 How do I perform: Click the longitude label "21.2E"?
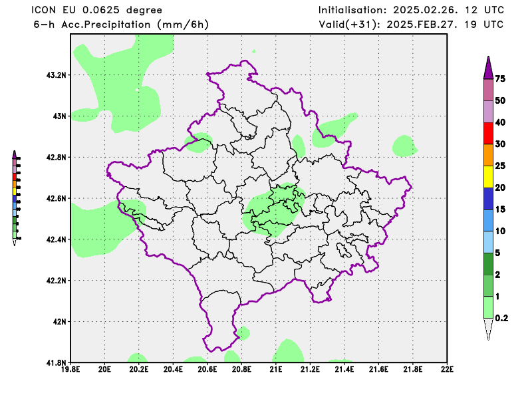(310, 369)
